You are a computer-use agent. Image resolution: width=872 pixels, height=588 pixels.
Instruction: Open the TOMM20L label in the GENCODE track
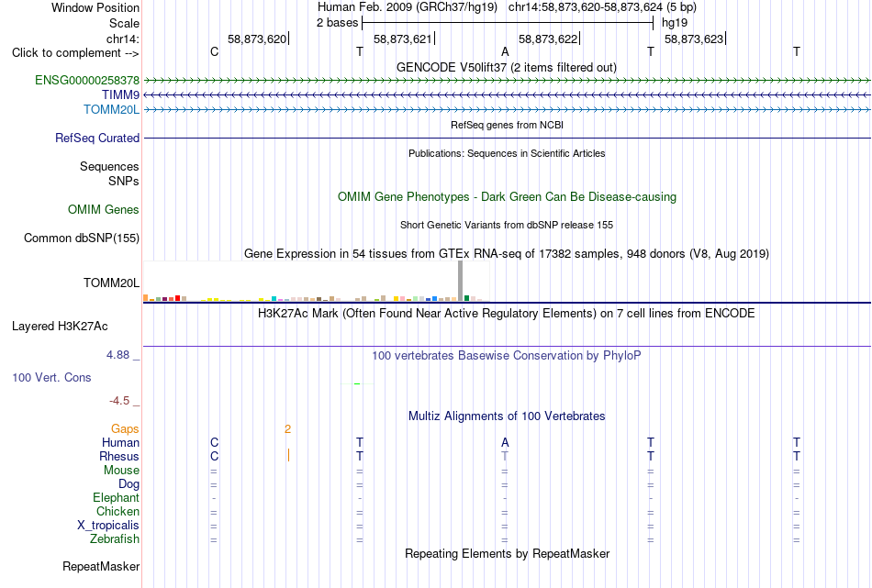[x=111, y=109]
